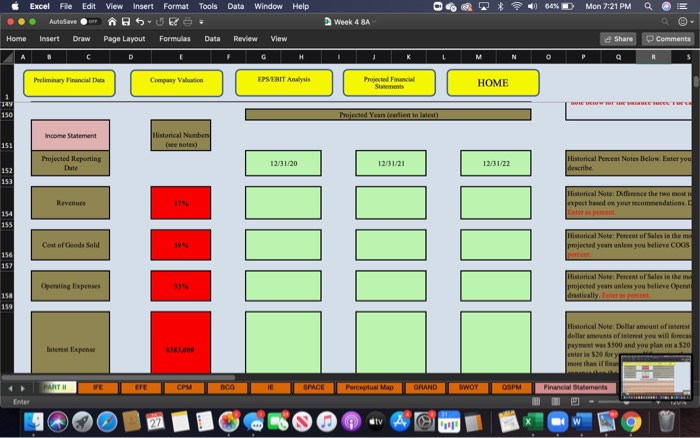
Task: Click the Projected Financial Statements button
Action: click(x=389, y=83)
